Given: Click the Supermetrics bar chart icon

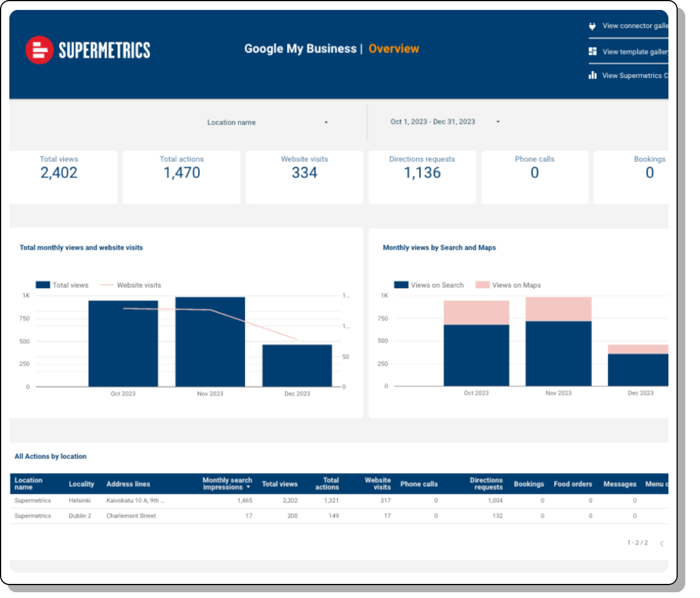Looking at the screenshot, I should pyautogui.click(x=592, y=75).
